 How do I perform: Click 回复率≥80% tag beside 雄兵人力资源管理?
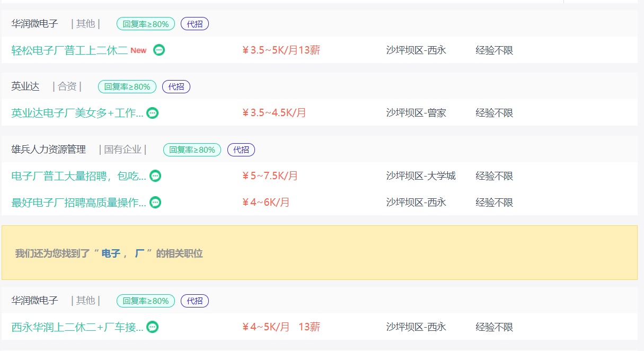click(x=192, y=150)
